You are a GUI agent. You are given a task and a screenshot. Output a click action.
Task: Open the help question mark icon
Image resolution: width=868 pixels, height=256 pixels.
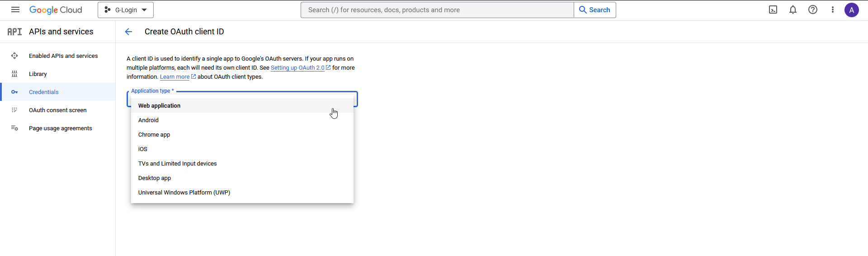tap(813, 9)
